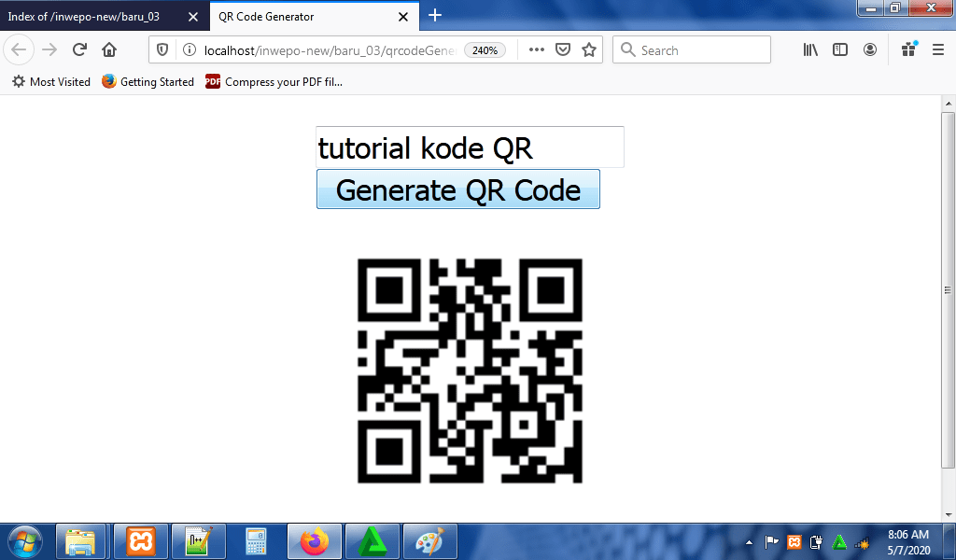Open green triangle tray icon

[x=839, y=541]
